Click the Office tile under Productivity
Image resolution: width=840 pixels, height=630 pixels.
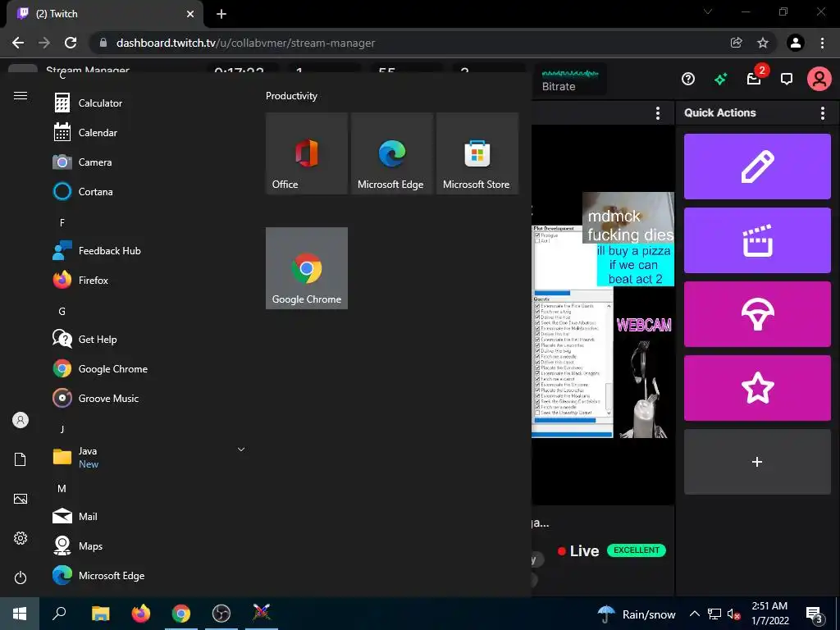click(307, 153)
